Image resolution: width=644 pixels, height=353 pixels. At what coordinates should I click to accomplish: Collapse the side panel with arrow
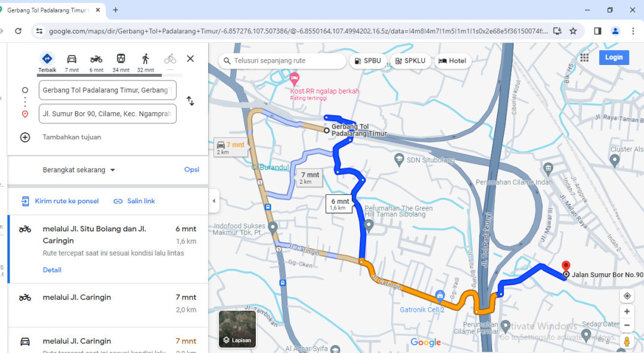(213, 201)
